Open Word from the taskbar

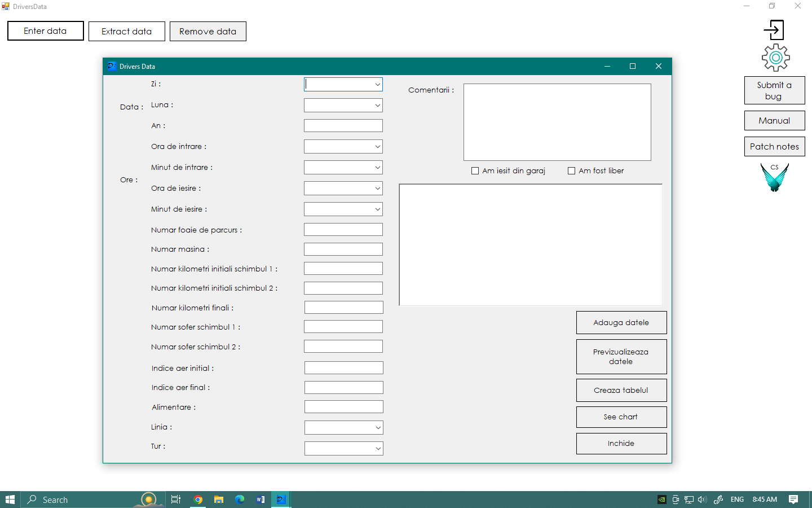[261, 500]
